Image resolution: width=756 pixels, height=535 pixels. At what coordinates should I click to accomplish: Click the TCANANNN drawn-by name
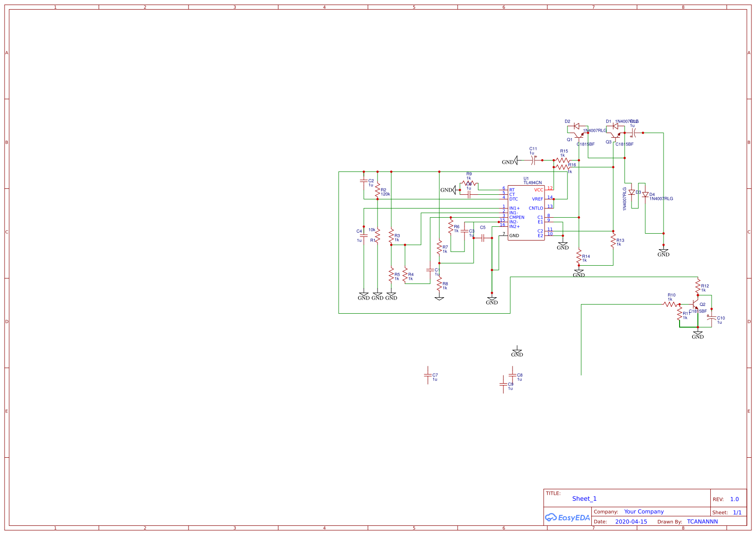[702, 521]
